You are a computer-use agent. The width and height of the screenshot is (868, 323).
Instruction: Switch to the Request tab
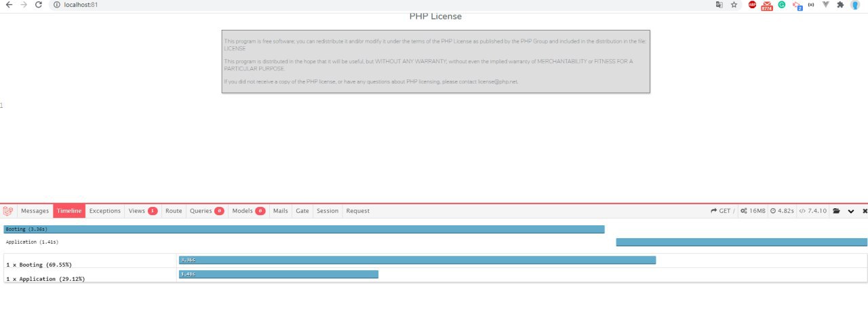pyautogui.click(x=358, y=211)
